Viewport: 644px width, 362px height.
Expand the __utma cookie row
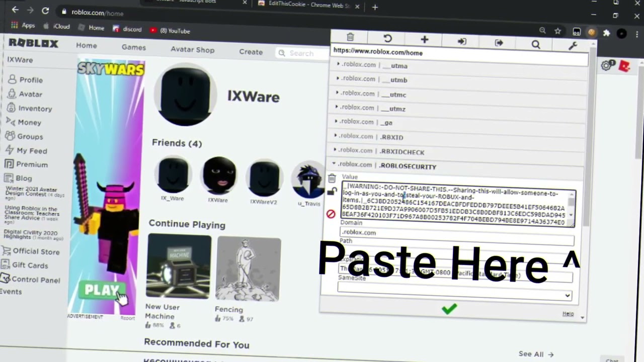[460, 65]
